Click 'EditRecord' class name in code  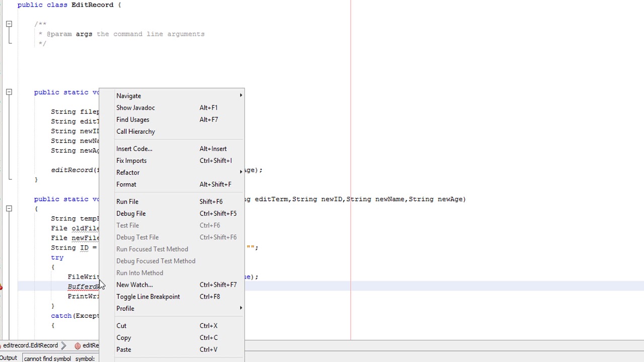click(92, 5)
